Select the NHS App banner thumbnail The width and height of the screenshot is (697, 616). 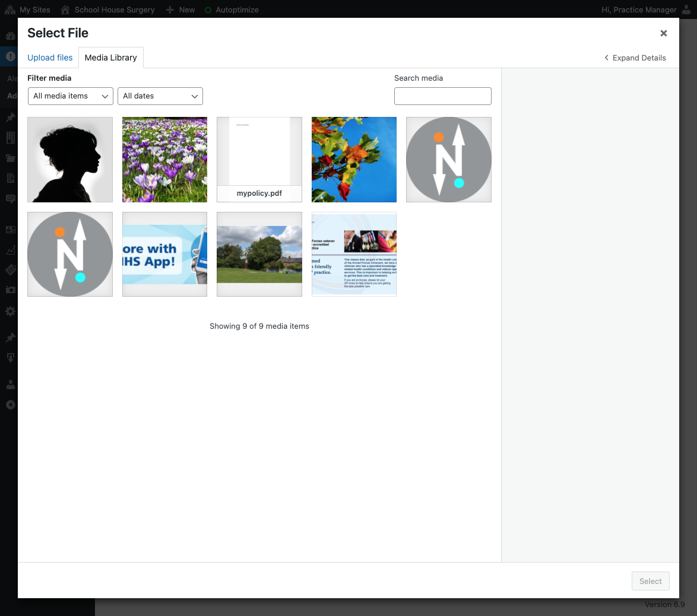(x=164, y=254)
